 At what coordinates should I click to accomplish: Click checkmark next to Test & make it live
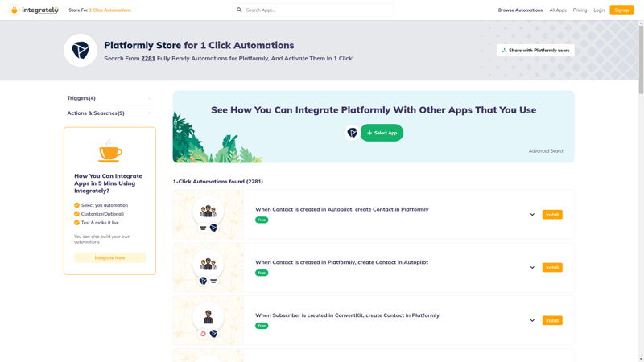(x=76, y=223)
